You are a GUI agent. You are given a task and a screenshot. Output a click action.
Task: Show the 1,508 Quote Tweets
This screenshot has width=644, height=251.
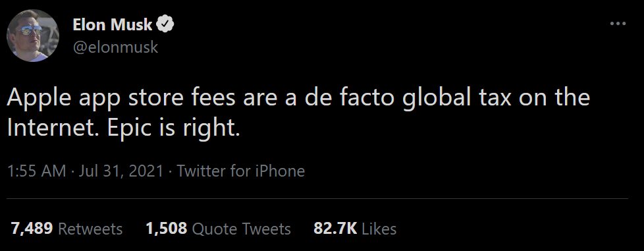pos(218,229)
